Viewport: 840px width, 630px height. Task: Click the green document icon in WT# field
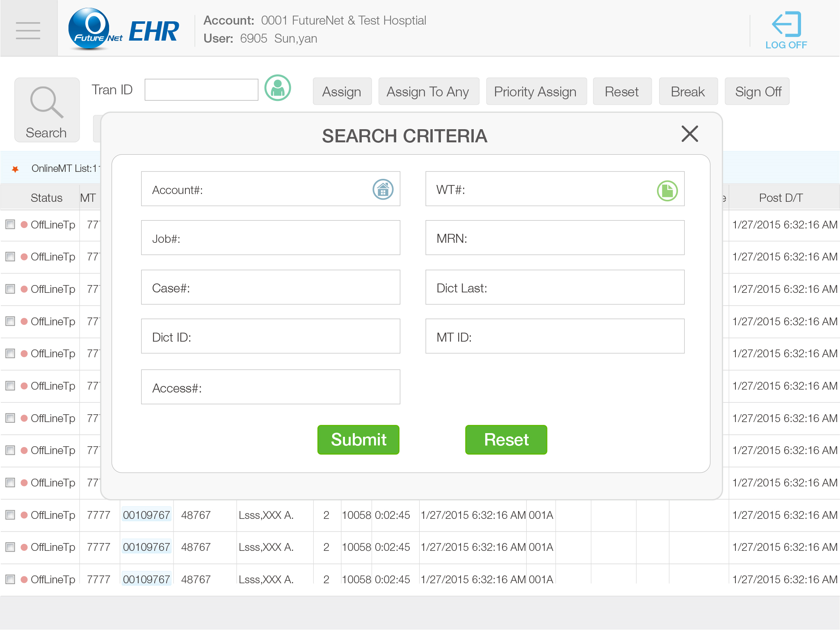coord(667,191)
